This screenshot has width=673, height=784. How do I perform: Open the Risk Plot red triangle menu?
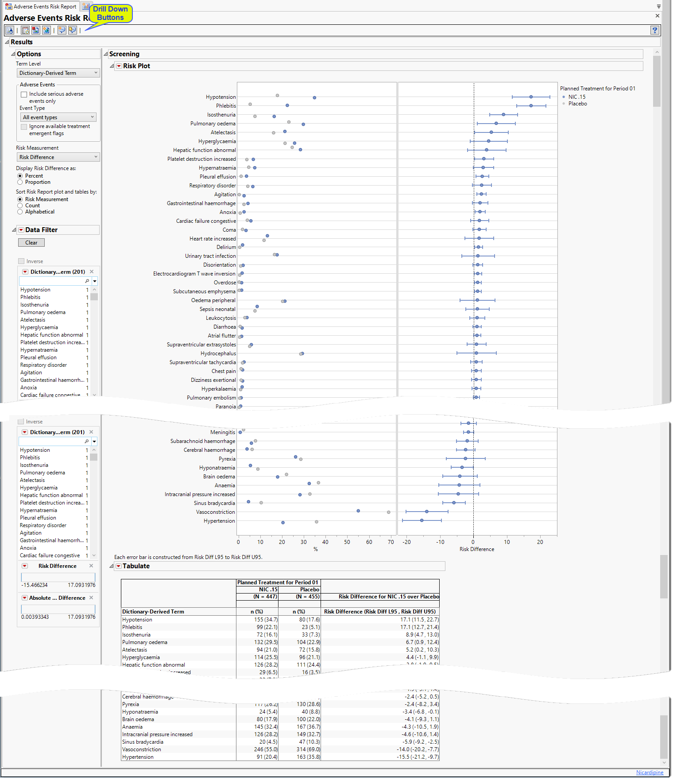click(119, 66)
